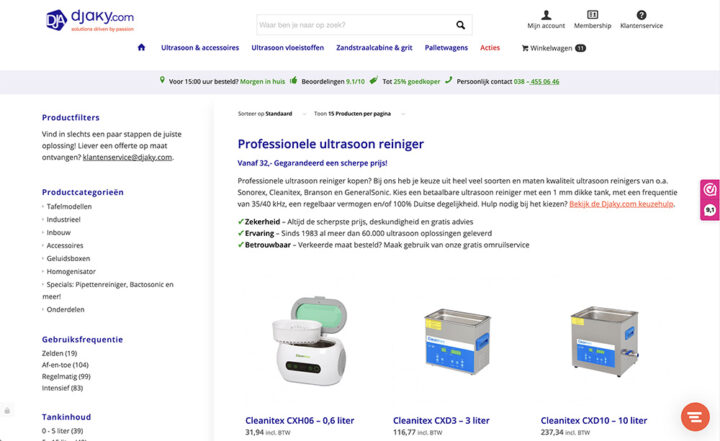
Task: Click the price tag icon
Action: (x=374, y=80)
